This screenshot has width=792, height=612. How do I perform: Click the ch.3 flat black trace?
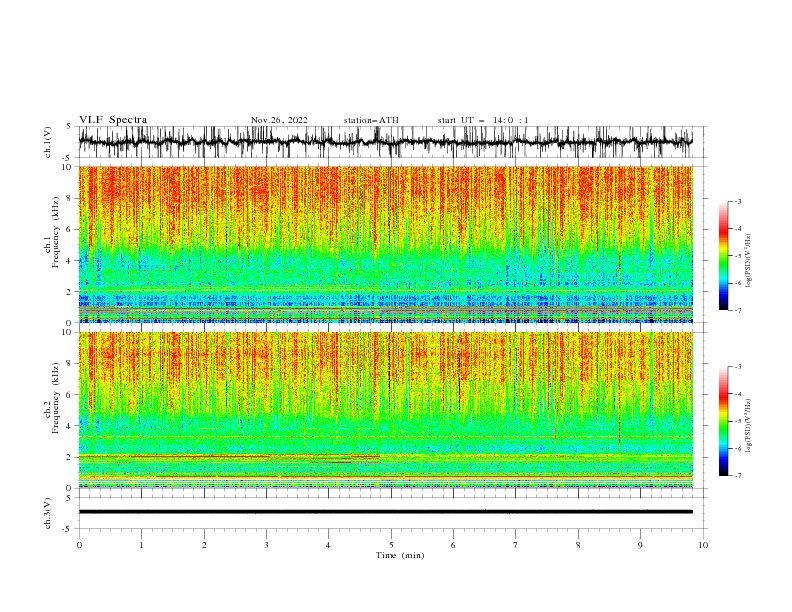point(386,512)
